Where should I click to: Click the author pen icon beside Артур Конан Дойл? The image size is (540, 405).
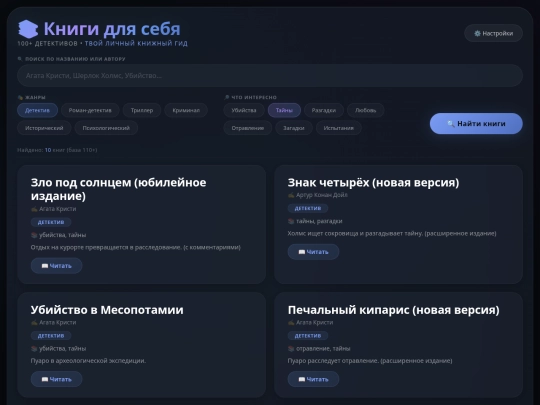[291, 195]
